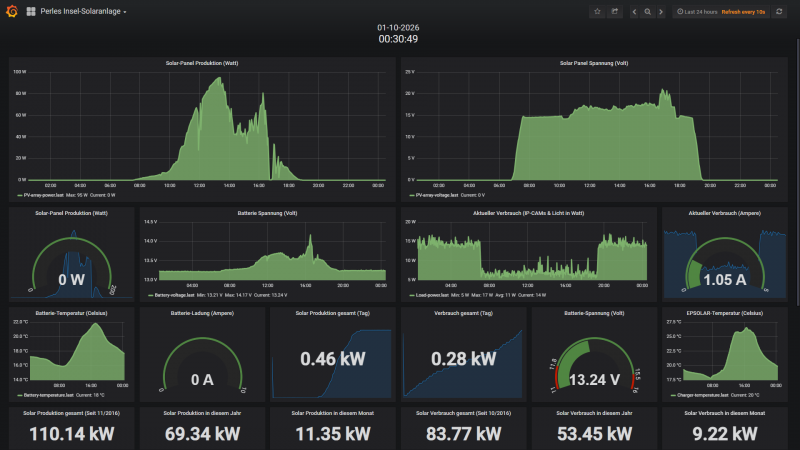This screenshot has height=450, width=800.
Task: Click the 0 A Batterie-Ladung gauge
Action: [x=202, y=366]
